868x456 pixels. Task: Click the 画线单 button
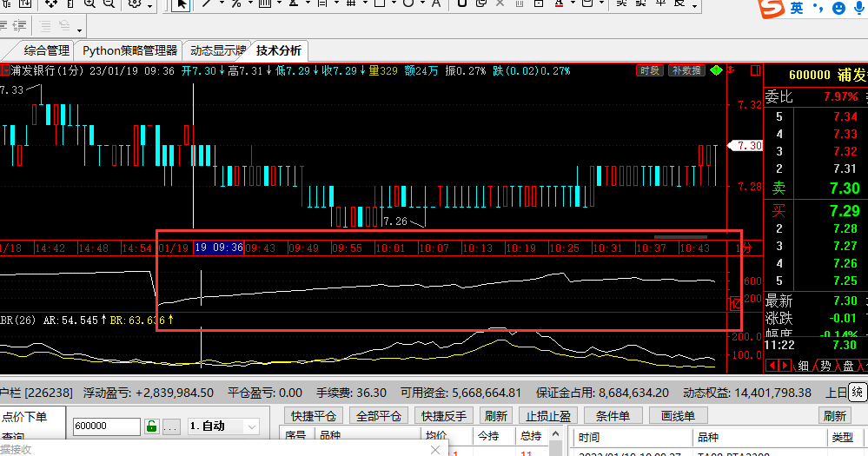click(678, 415)
